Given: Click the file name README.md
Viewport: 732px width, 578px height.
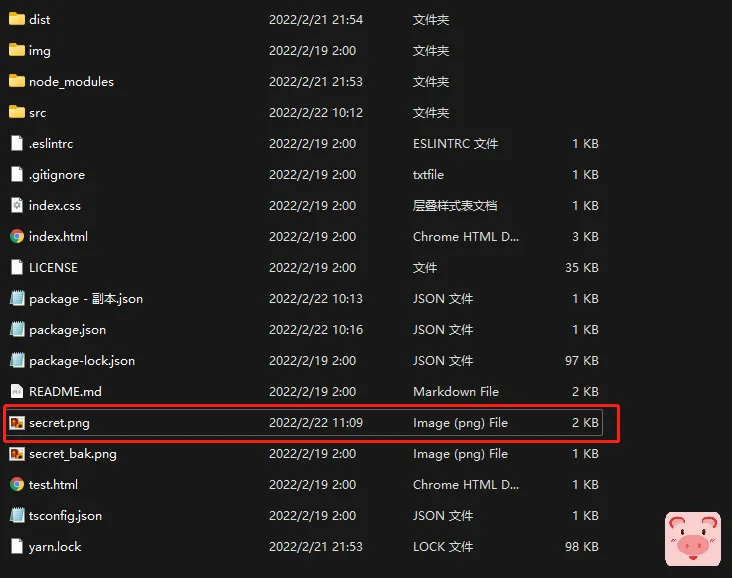Looking at the screenshot, I should (65, 391).
